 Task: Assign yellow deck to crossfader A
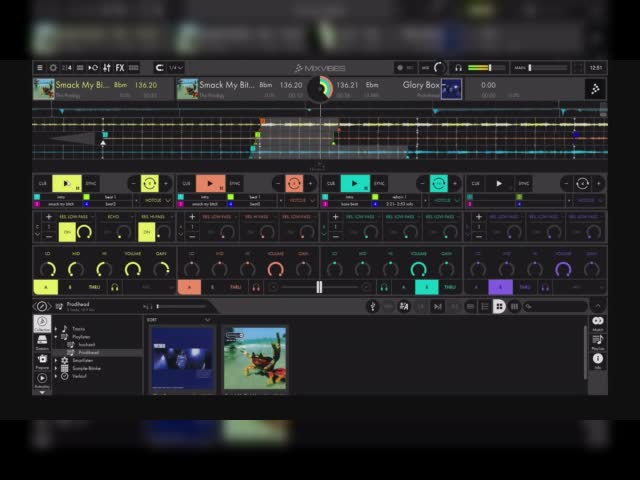click(x=46, y=287)
